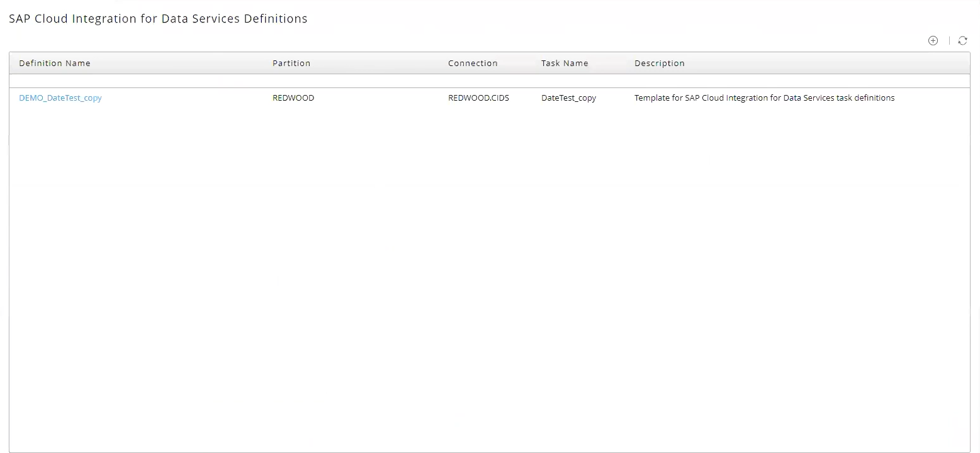The height and width of the screenshot is (453, 980).
Task: Sort by Task Name column header
Action: coord(565,64)
